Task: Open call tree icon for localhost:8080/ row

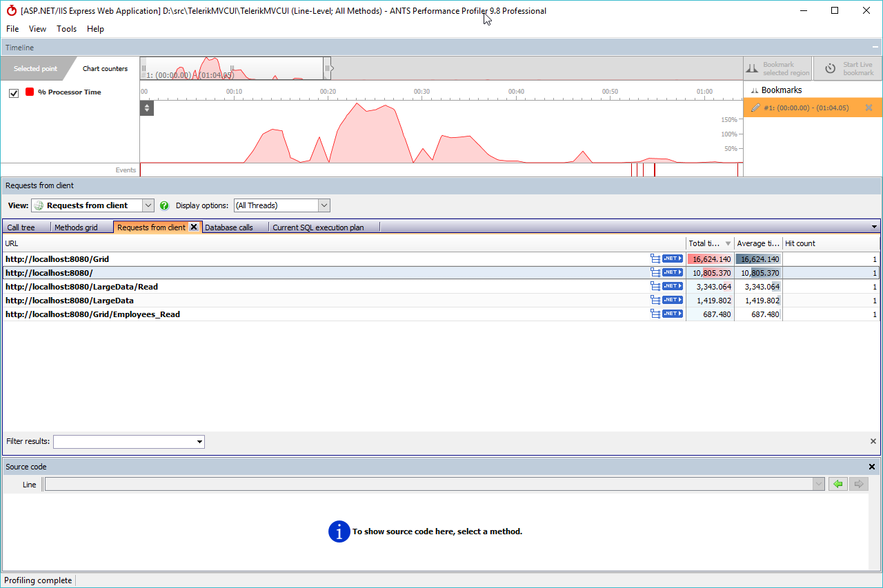Action: coord(655,272)
